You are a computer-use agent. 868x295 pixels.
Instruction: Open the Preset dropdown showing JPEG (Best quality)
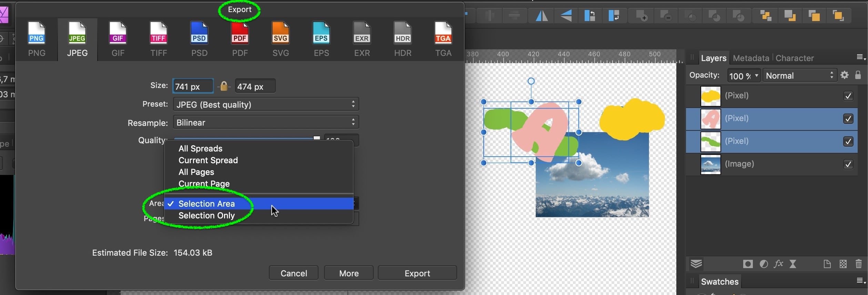tap(266, 104)
